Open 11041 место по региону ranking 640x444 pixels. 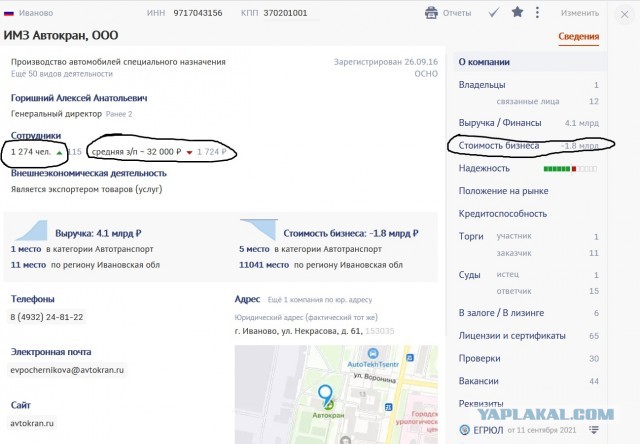[321, 265]
